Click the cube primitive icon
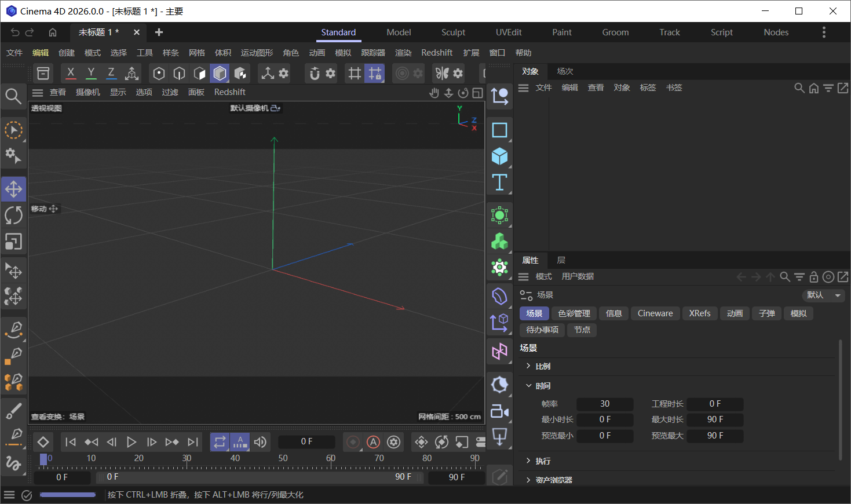Screen dimensions: 851x504 pyautogui.click(x=499, y=156)
